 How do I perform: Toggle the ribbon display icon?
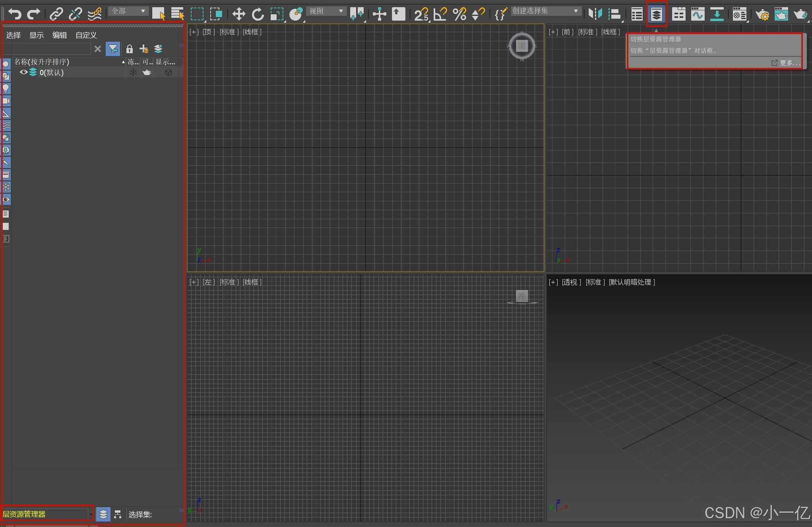click(x=679, y=14)
